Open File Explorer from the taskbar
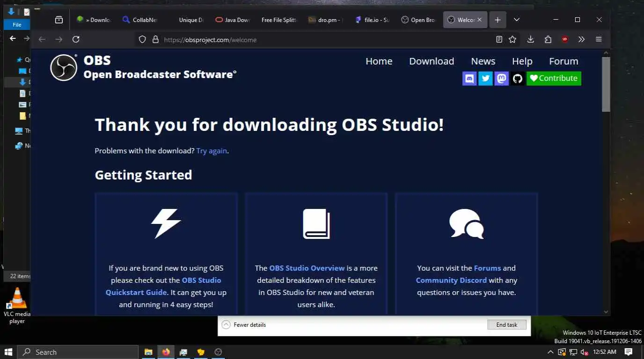This screenshot has height=359, width=644. point(148,352)
